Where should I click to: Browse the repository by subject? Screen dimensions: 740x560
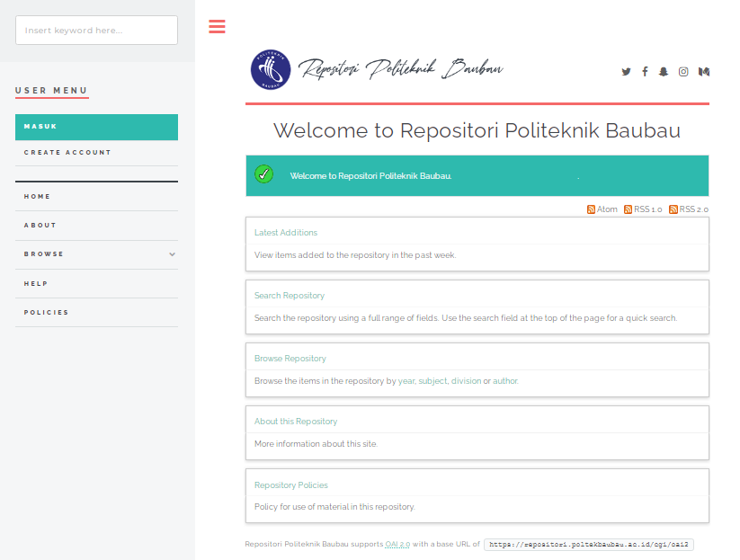pyautogui.click(x=432, y=381)
